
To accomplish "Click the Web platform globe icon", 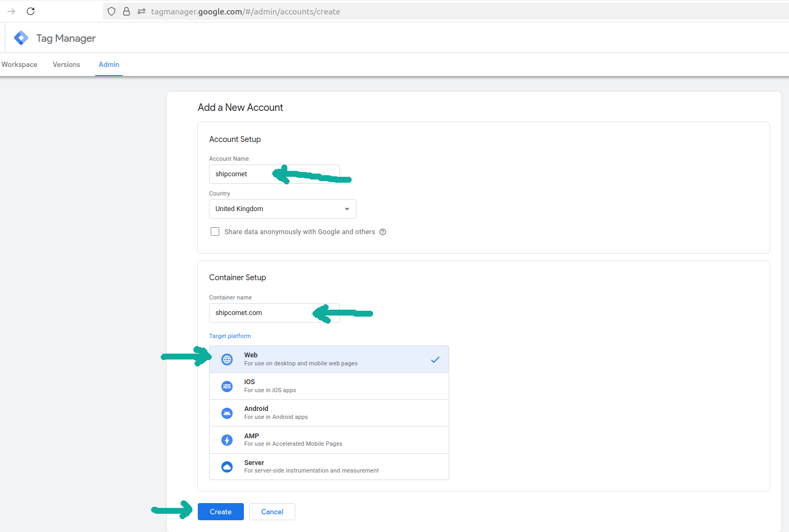I will [227, 359].
